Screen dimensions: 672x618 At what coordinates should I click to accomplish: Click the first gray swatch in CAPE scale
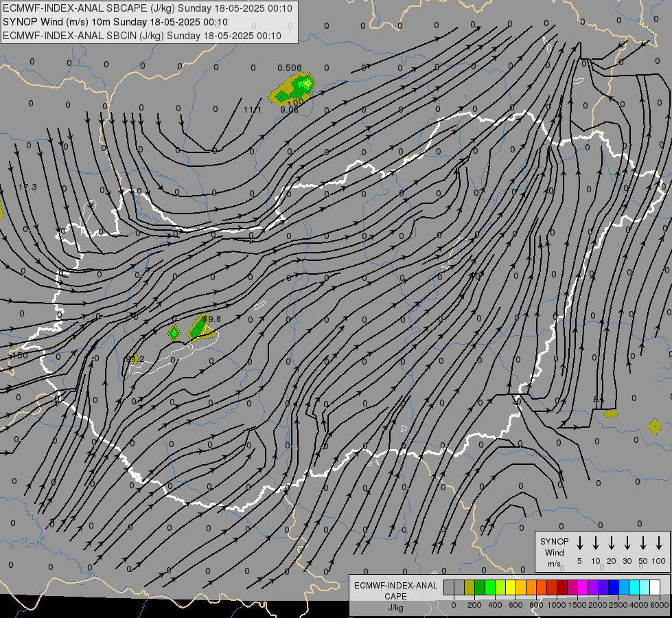click(x=449, y=587)
